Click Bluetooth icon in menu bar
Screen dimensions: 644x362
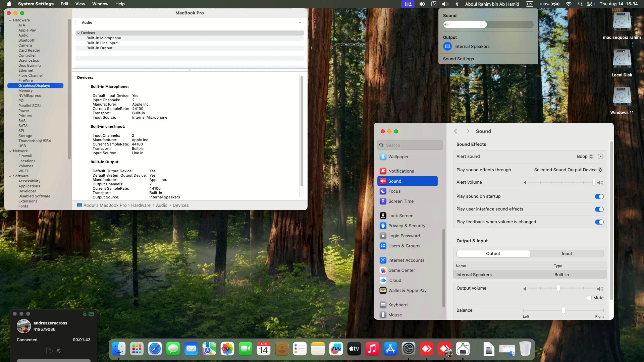457,4
